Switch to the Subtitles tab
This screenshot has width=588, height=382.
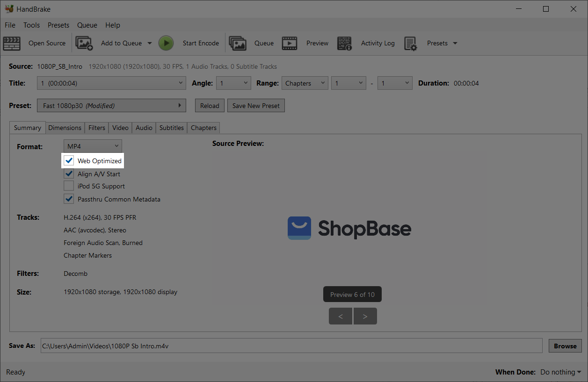(x=172, y=128)
